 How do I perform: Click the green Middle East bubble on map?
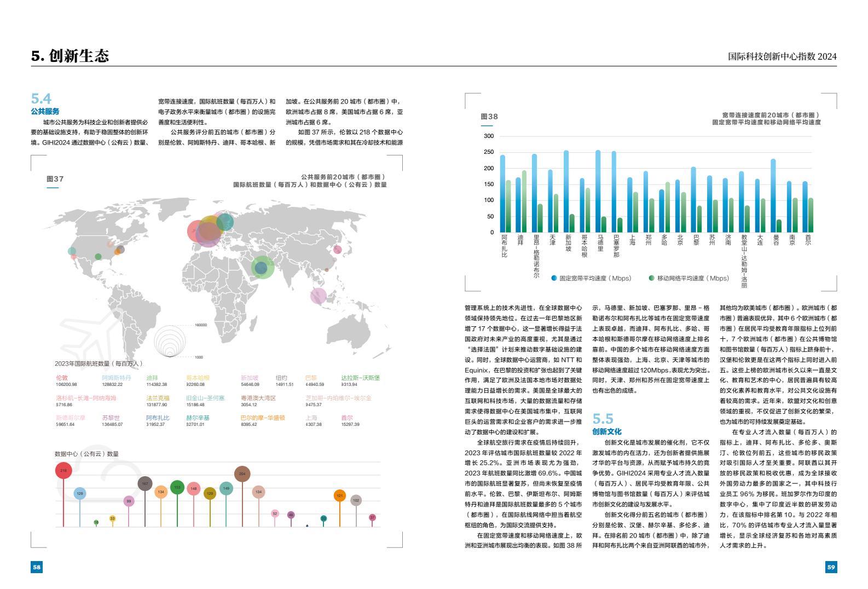point(262,267)
